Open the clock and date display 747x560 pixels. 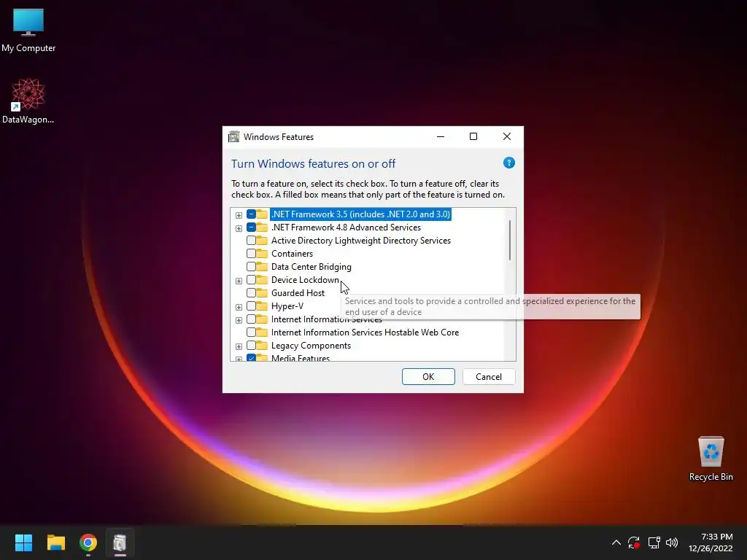(x=711, y=542)
